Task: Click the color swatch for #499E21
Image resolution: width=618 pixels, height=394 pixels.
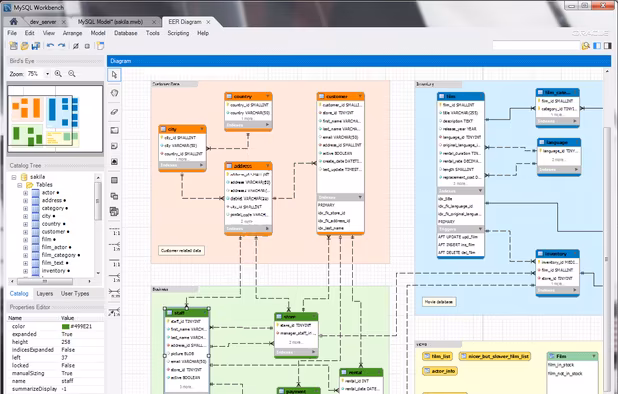Action: [65, 326]
